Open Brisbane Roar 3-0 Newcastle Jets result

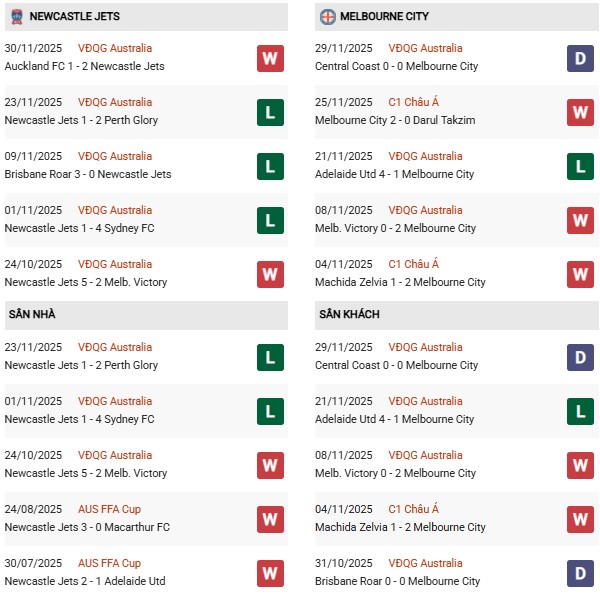[x=88, y=174]
